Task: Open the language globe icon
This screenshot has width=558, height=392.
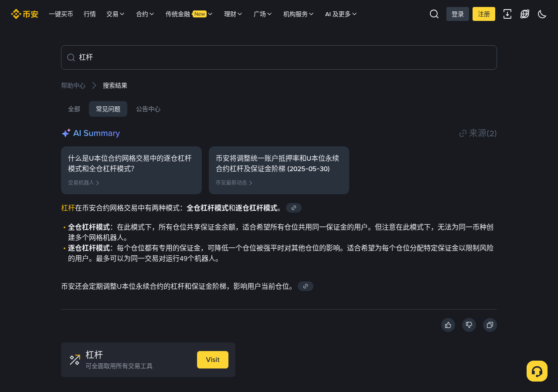Action: click(x=525, y=14)
